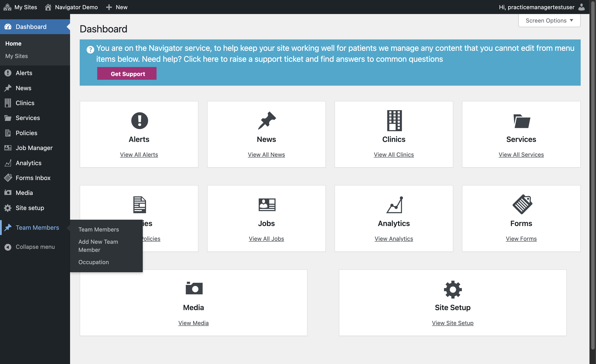The height and width of the screenshot is (364, 596).
Task: Open Navigator Demo in the admin bar
Action: point(71,7)
